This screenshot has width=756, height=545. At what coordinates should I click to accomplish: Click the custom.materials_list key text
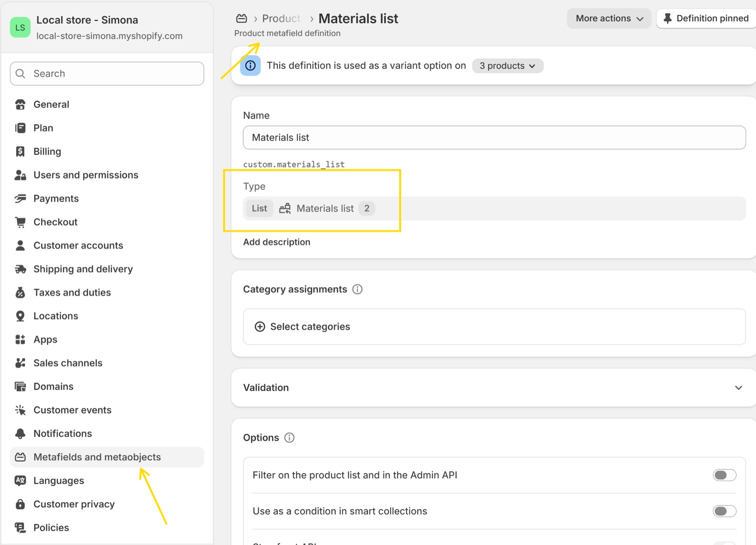(294, 164)
